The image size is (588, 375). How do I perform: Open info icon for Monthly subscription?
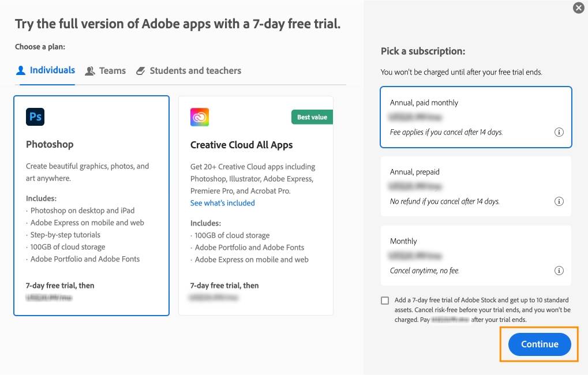(x=559, y=271)
